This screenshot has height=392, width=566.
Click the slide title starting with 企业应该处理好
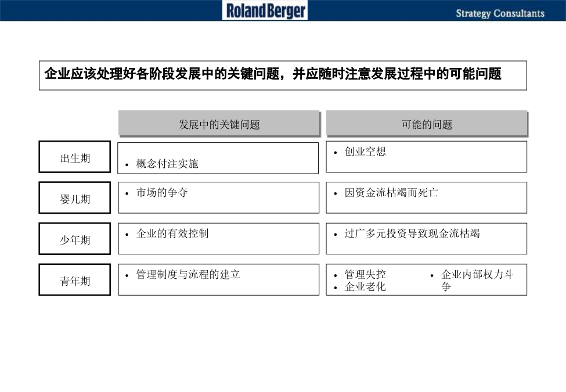pyautogui.click(x=273, y=74)
